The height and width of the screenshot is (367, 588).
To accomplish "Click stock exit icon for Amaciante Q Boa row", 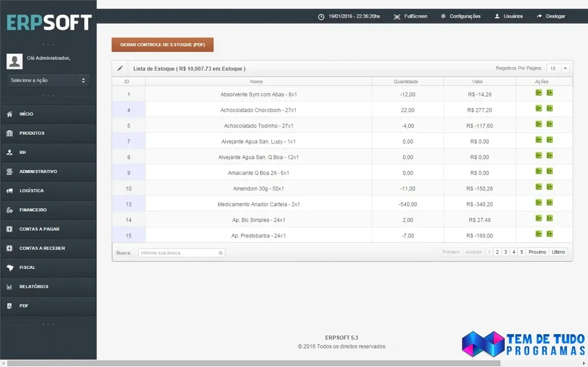I will [x=549, y=171].
